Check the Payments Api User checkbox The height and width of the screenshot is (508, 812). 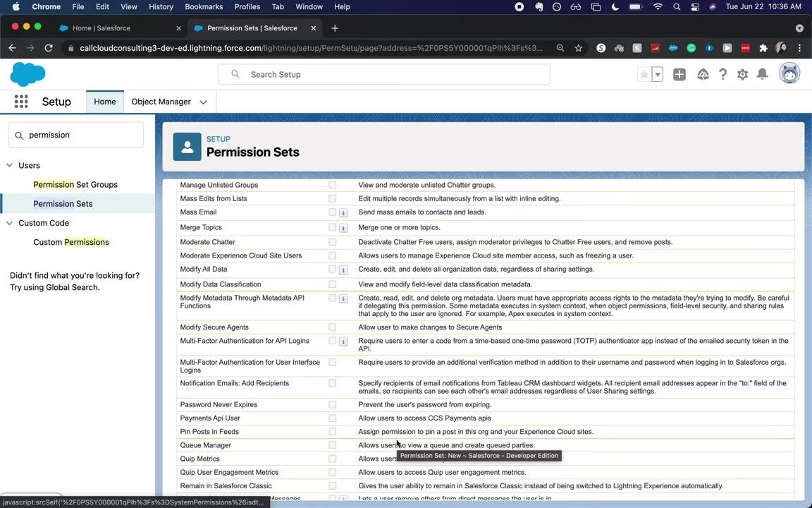(333, 418)
